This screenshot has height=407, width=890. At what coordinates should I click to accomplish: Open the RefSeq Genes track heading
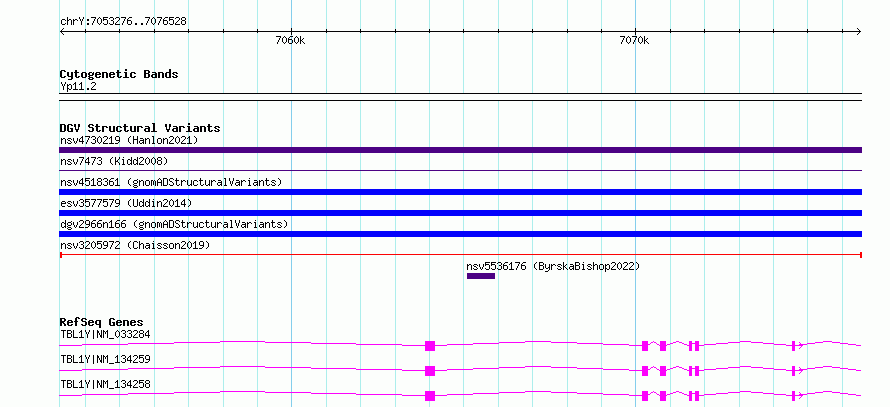pyautogui.click(x=101, y=322)
